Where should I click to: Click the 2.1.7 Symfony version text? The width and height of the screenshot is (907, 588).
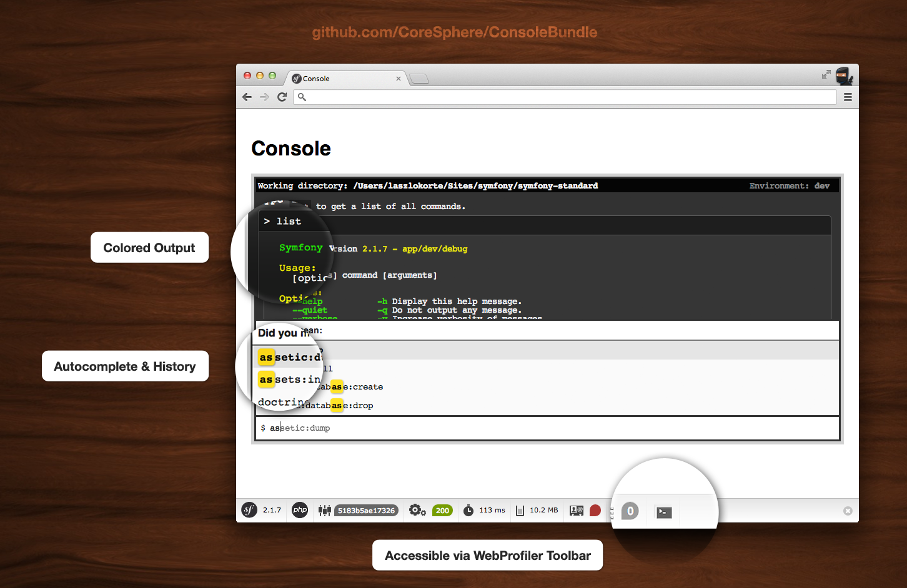[272, 510]
